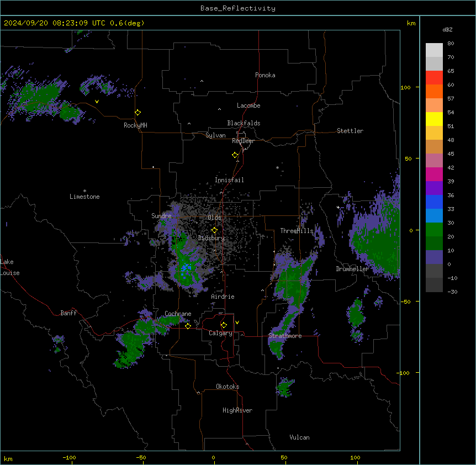Click the Drumheller label
This screenshot has width=476, height=465.
pos(352,269)
